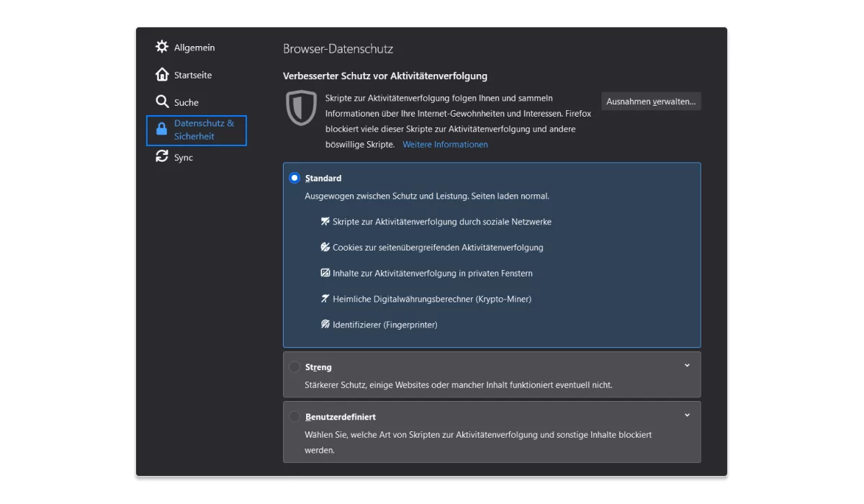This screenshot has width=864, height=504.
Task: Click the cross-site cookies icon
Action: tap(325, 247)
